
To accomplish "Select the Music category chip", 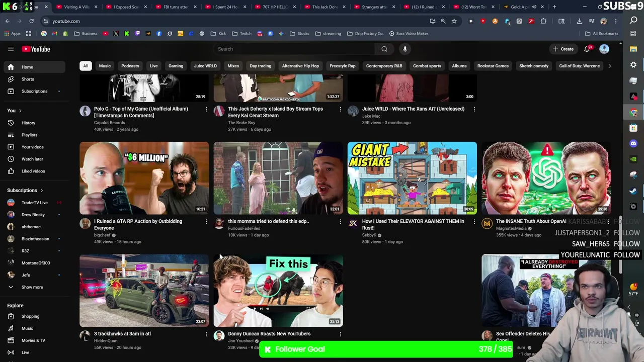I will tap(105, 66).
